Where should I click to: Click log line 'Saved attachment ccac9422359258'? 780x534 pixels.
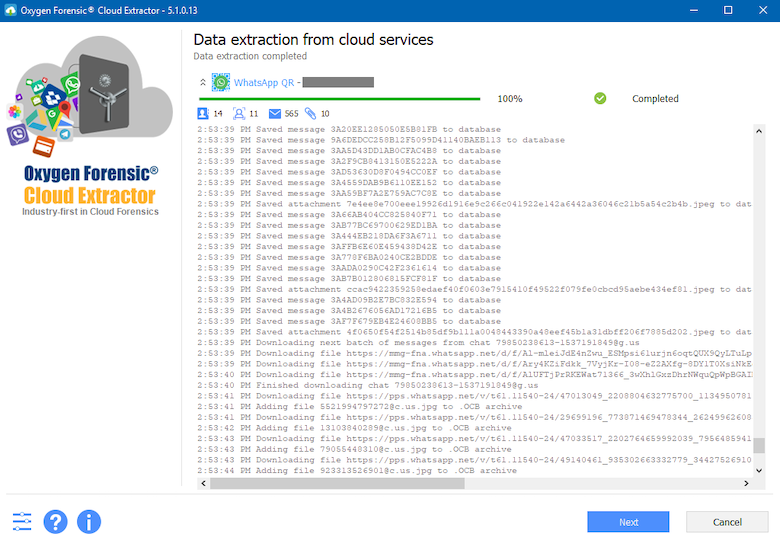pyautogui.click(x=475, y=289)
